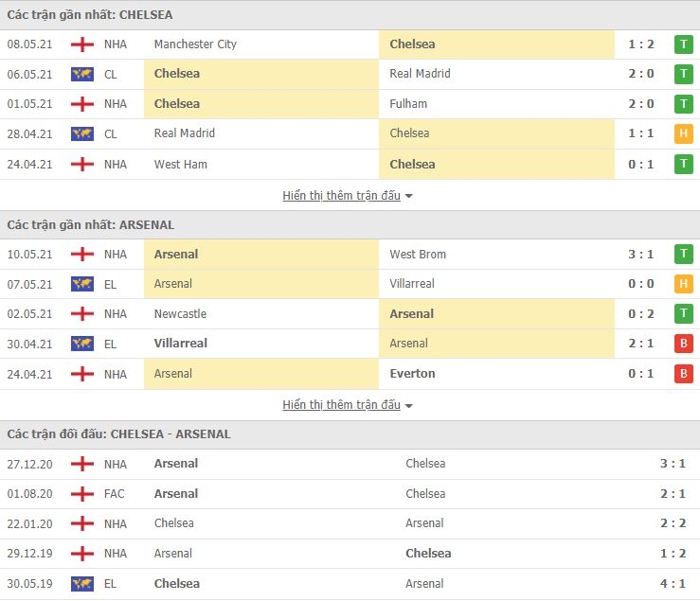The width and height of the screenshot is (700, 601).
Task: Open the 27.12.20 Arsenal vs Chelsea 3:1 match
Action: point(350,464)
